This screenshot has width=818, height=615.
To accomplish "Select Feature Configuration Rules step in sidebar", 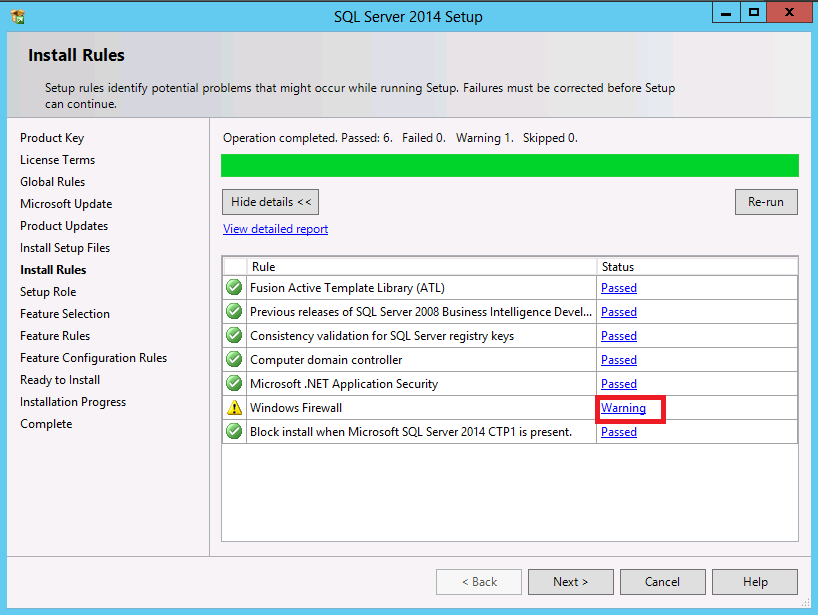I will pyautogui.click(x=93, y=358).
